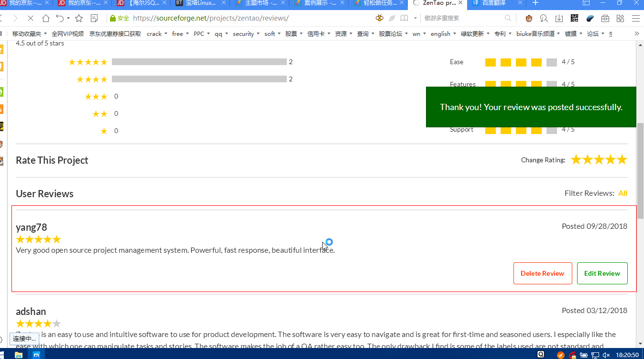The image size is (644, 359).
Task: Select the All filter reviews link
Action: coord(622,193)
